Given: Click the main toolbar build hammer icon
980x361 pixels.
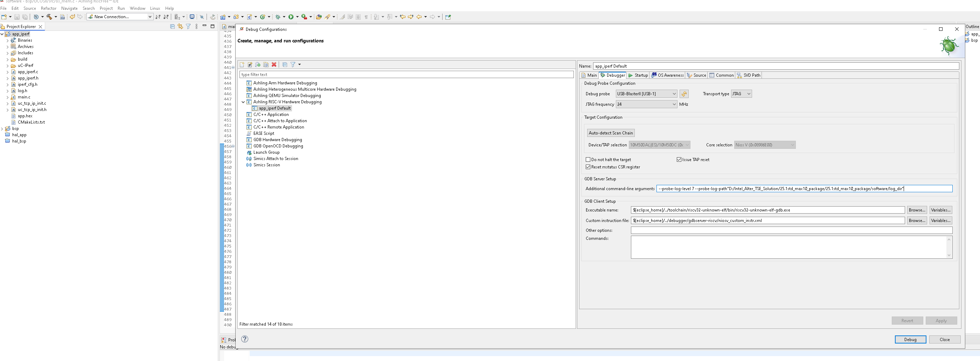Looking at the screenshot, I should [49, 17].
